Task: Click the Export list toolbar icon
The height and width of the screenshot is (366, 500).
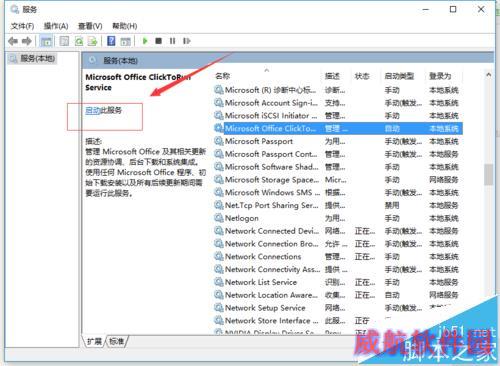Action: pyautogui.click(x=92, y=41)
